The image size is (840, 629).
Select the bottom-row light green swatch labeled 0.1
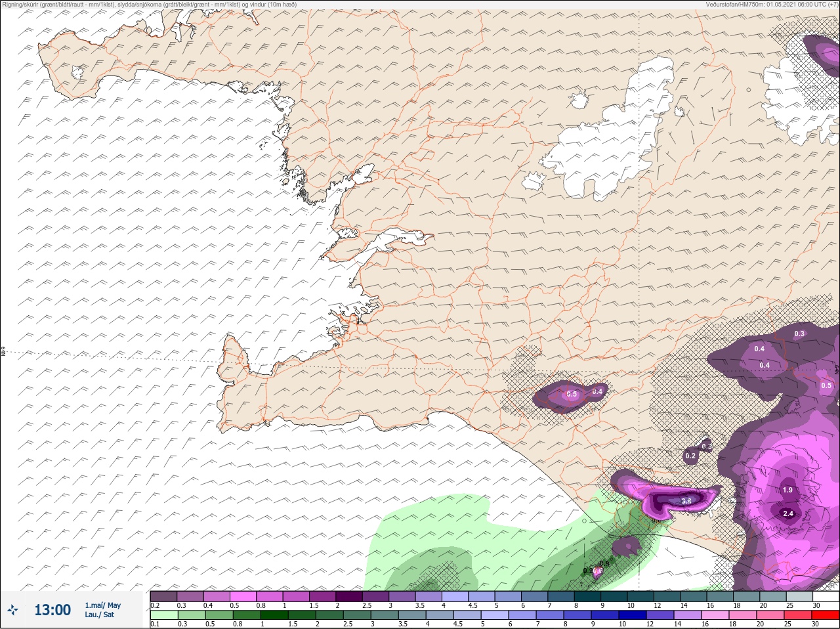pyautogui.click(x=164, y=615)
